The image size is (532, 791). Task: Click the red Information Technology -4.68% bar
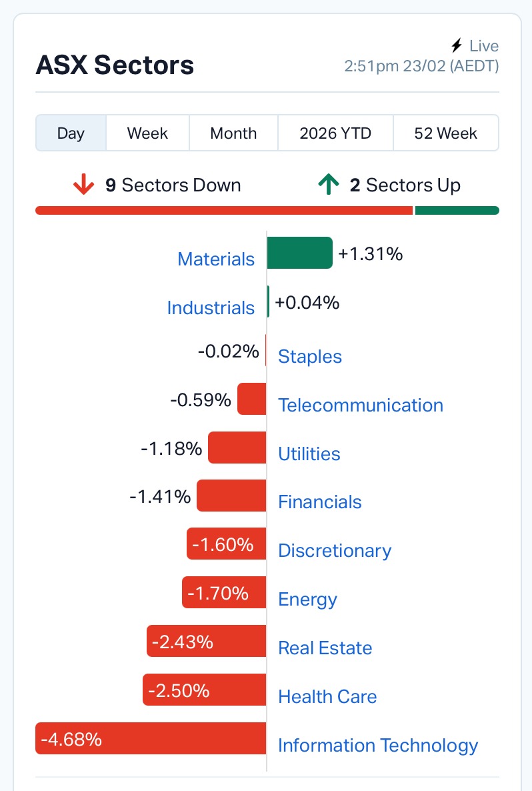(x=151, y=738)
